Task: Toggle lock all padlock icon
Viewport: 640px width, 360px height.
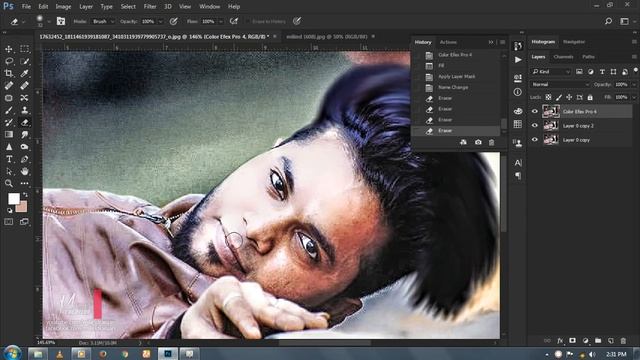Action: point(590,97)
